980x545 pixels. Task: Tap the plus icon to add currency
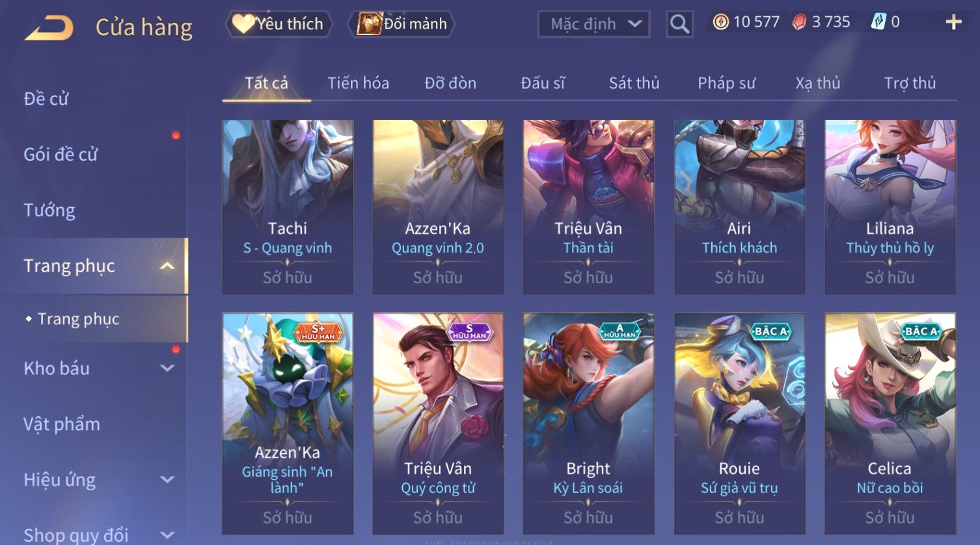coord(953,22)
